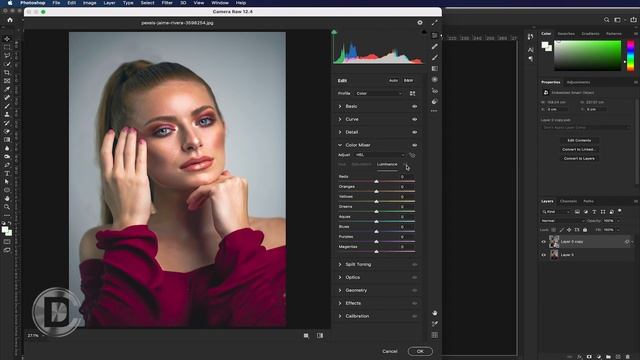Open the Filter menu in menu bar
The width and height of the screenshot is (640, 360).
(x=167, y=3)
